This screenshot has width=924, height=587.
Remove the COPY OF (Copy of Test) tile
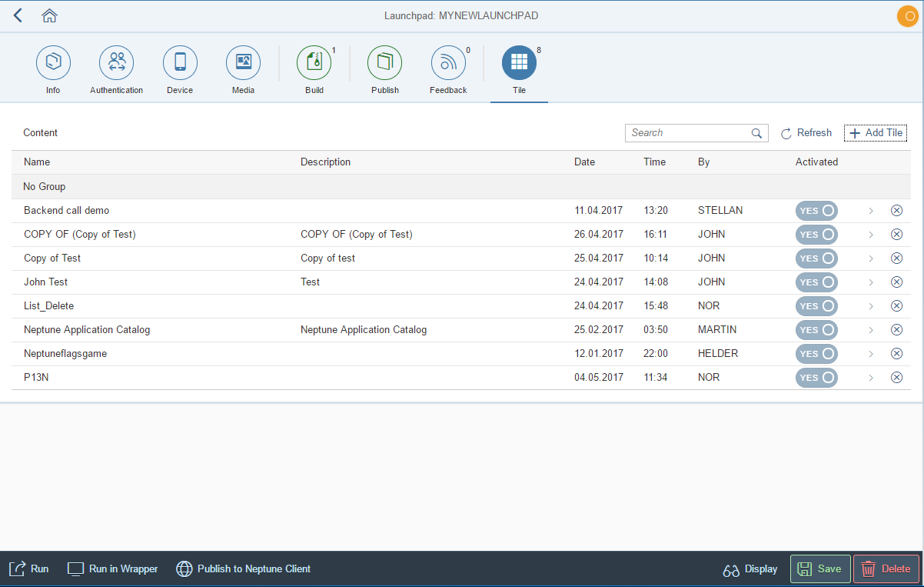pyautogui.click(x=896, y=235)
